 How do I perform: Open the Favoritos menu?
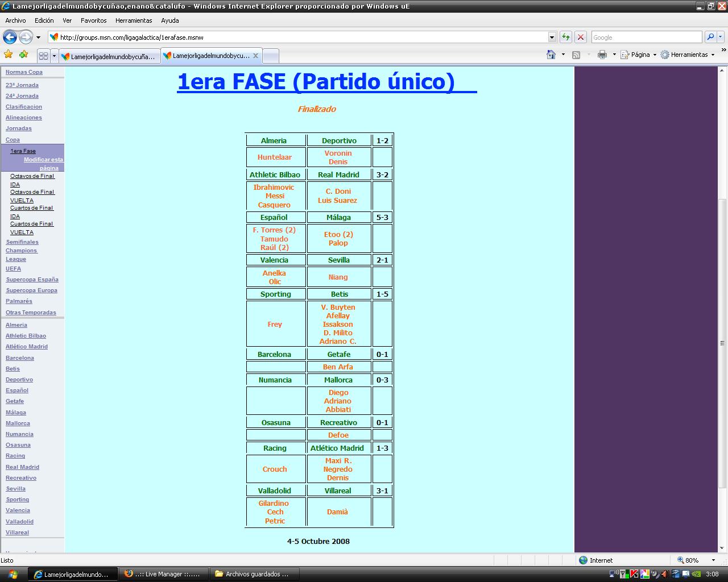(x=94, y=20)
